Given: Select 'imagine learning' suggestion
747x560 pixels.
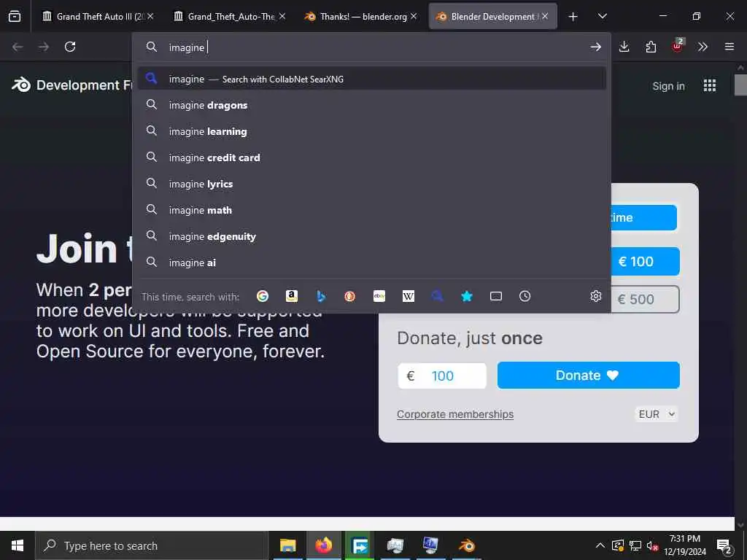Looking at the screenshot, I should pos(371,131).
